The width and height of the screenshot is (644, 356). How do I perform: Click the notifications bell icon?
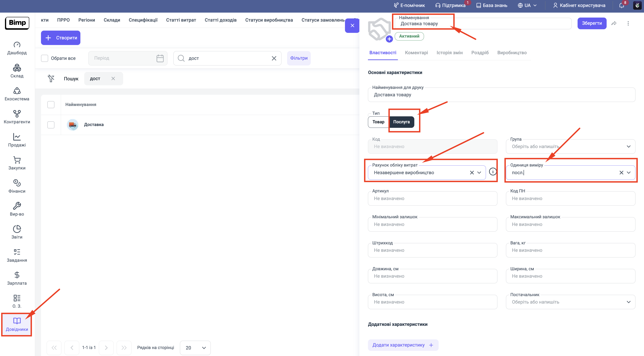621,5
